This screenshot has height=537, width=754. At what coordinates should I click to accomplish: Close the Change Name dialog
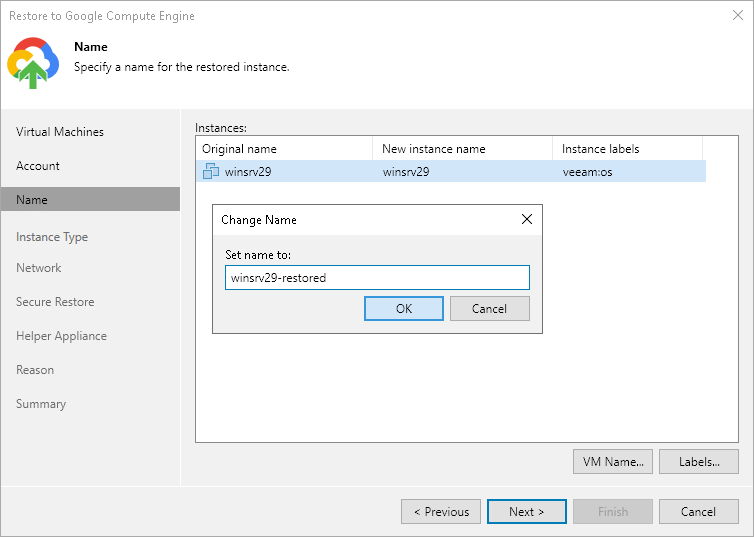click(x=527, y=219)
